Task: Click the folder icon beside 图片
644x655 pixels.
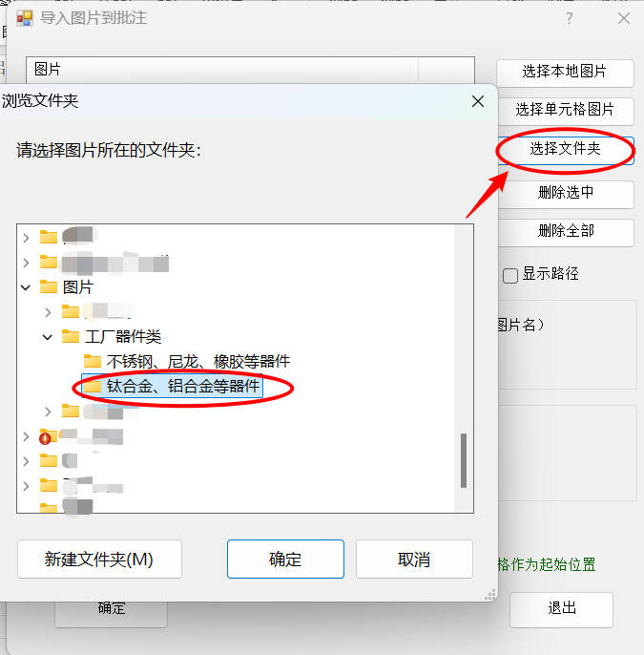Action: click(49, 287)
